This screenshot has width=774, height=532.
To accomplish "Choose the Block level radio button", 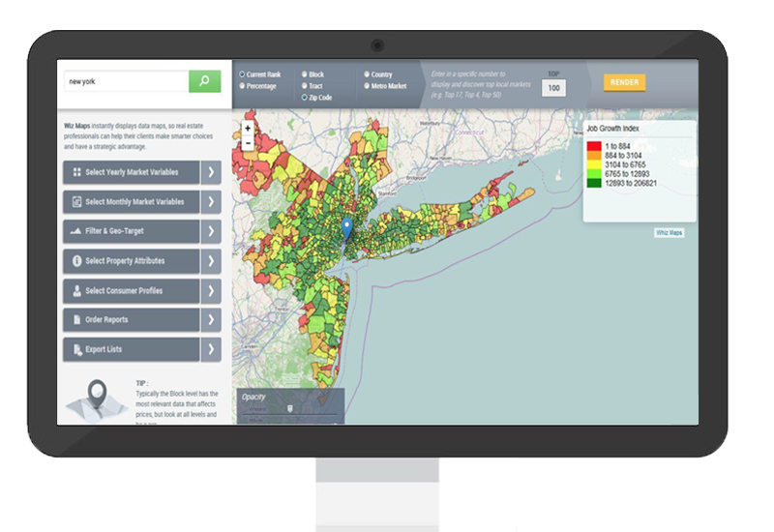I will coord(304,74).
